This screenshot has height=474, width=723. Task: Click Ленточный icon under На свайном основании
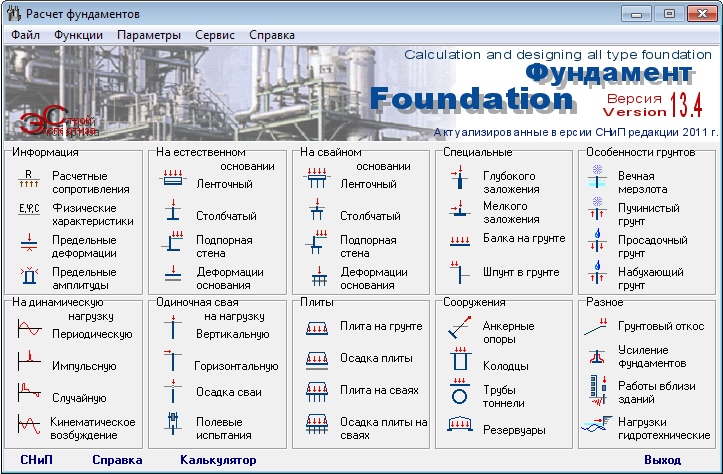click(317, 178)
